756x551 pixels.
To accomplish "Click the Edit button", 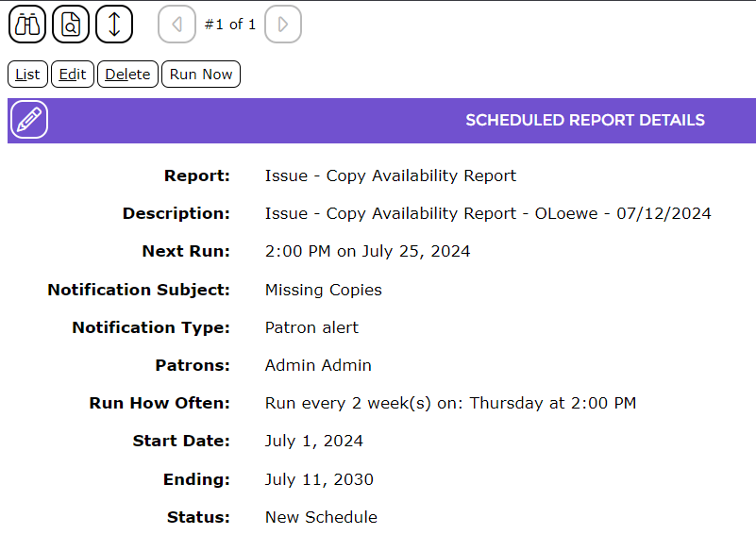I will (x=73, y=75).
